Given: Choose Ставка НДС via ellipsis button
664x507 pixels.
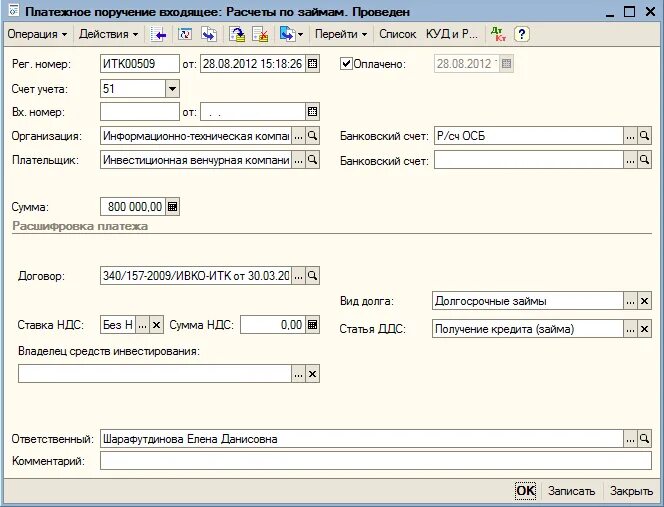Looking at the screenshot, I should [143, 325].
